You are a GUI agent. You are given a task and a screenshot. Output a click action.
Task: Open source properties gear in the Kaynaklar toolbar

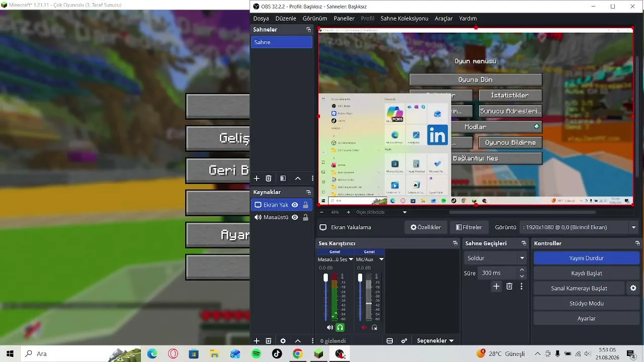point(283,341)
